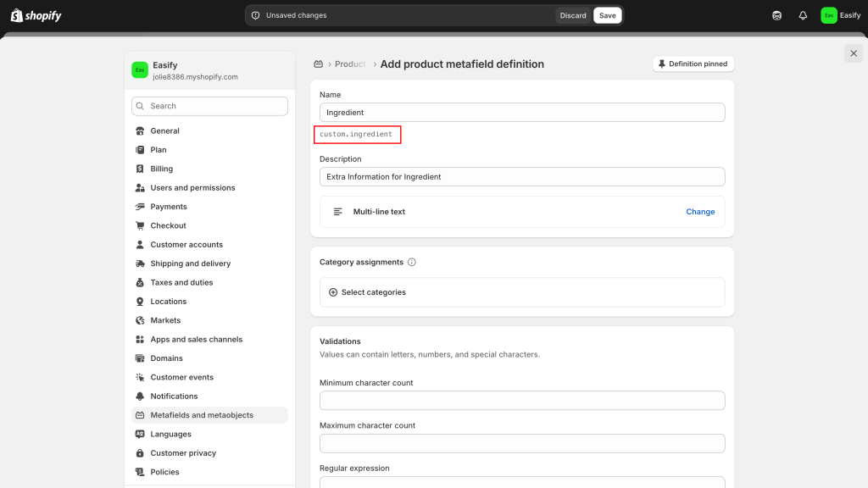Focus the Minimum character count field

pyautogui.click(x=521, y=401)
